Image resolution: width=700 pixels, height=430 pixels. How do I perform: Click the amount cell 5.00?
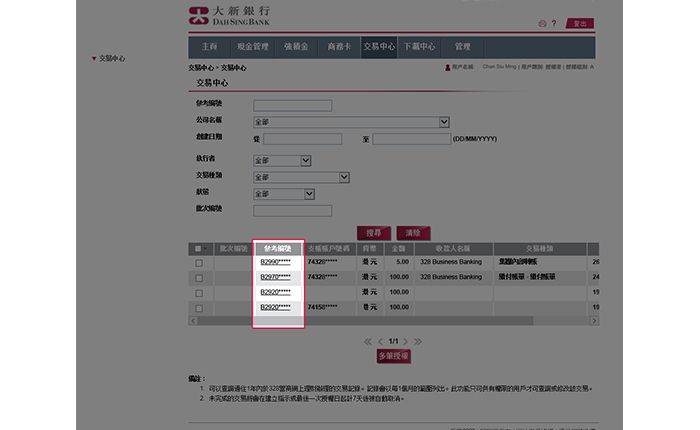402,262
